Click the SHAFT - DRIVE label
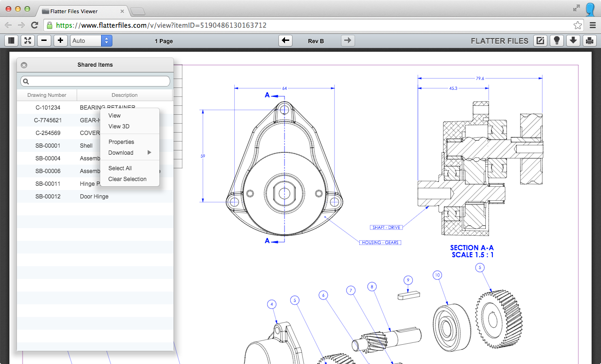 pos(387,228)
